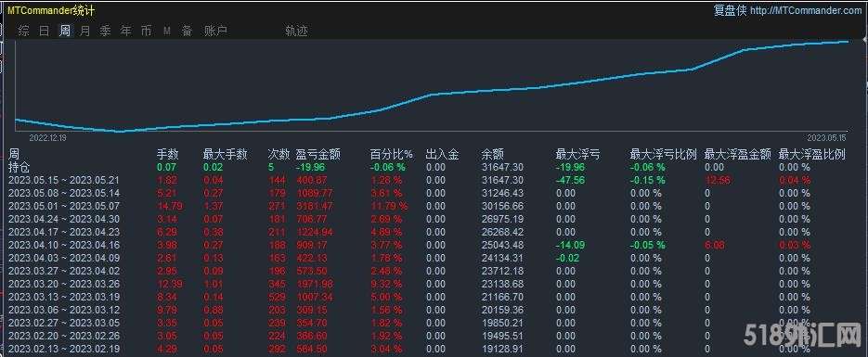The height and width of the screenshot is (357, 868).
Task: Click the 盈亏金额 column header
Action: point(317,154)
